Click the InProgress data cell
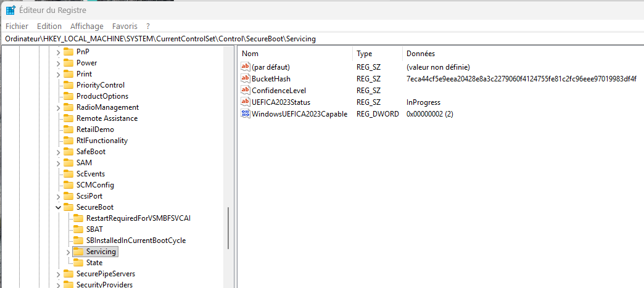 (x=423, y=102)
